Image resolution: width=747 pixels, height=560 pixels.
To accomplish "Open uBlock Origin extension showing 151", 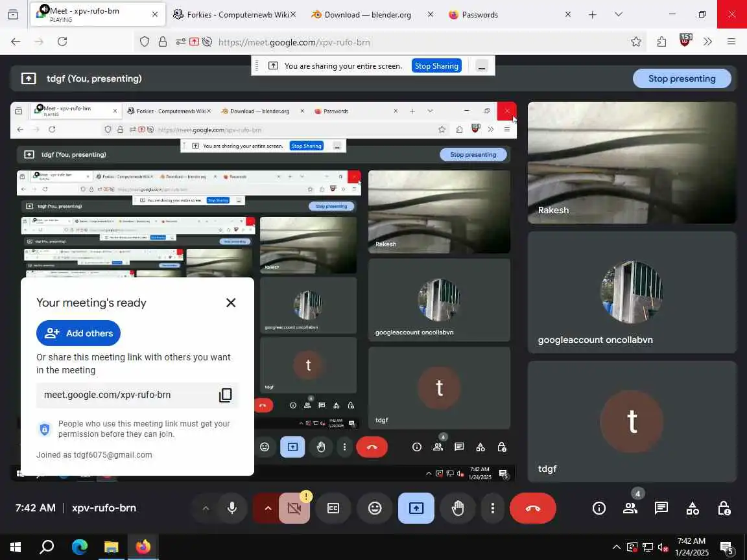I will [685, 41].
